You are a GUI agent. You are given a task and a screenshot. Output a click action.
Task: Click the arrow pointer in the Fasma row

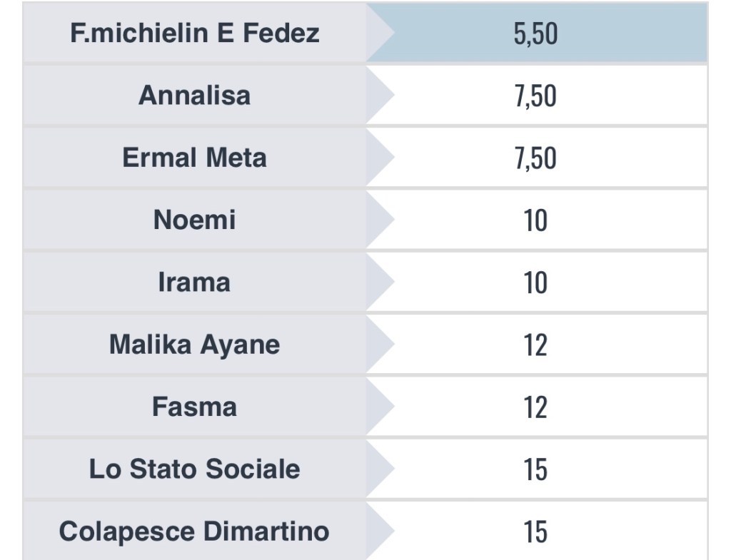coord(380,407)
